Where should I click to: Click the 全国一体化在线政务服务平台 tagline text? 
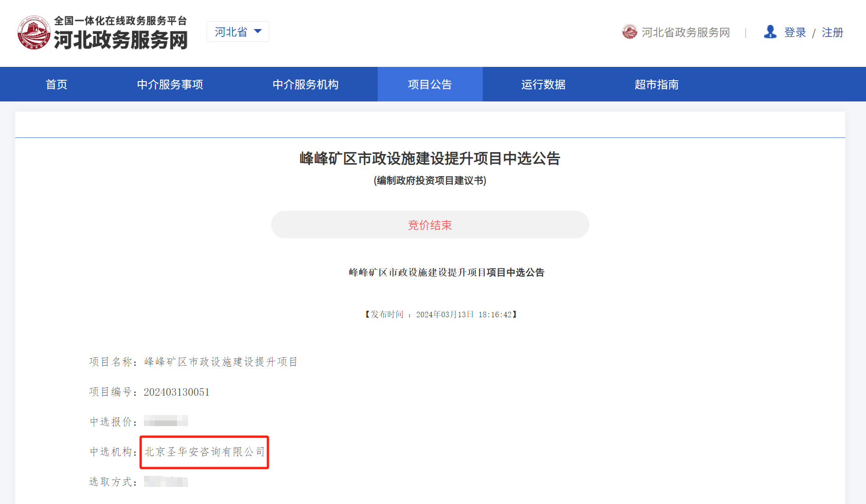[x=120, y=21]
